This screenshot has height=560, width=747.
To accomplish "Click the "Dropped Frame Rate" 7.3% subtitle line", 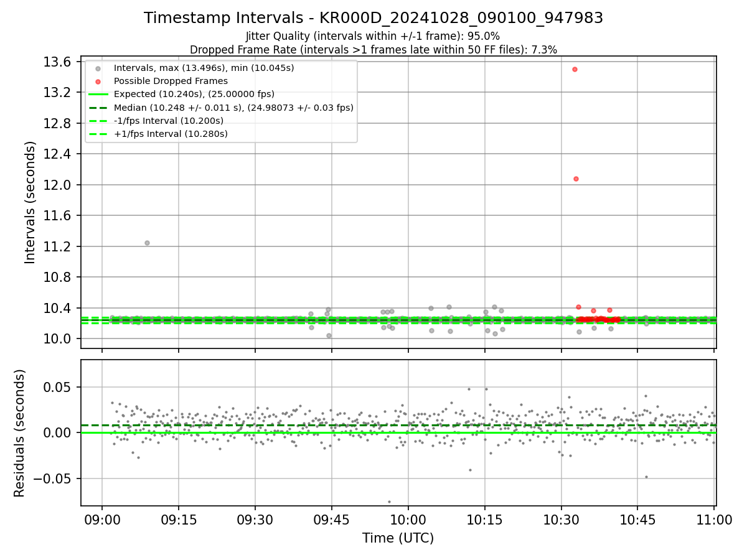I will click(374, 50).
